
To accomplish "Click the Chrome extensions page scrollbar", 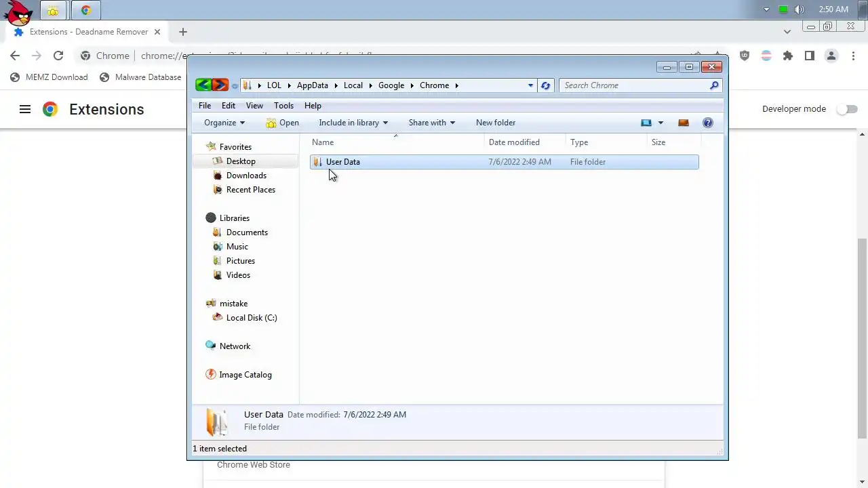I will (863, 338).
